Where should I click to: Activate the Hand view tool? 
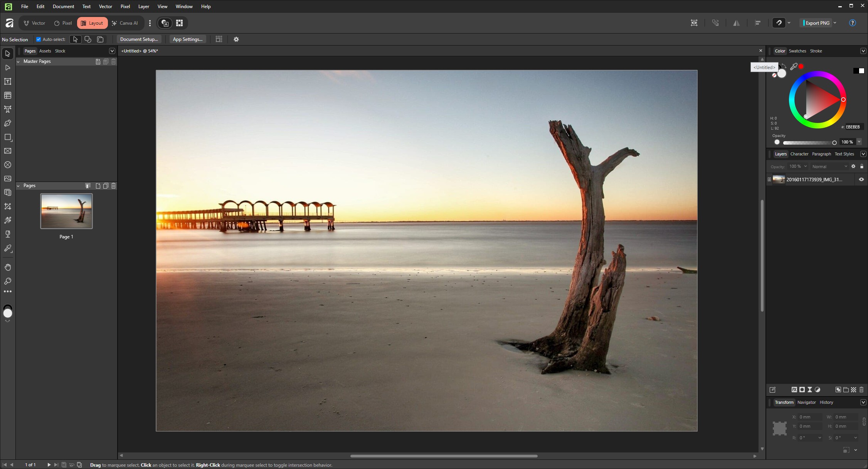[8, 267]
